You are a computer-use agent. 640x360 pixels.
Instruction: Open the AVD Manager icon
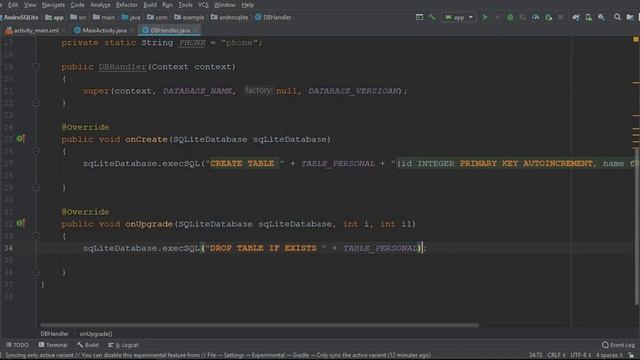[x=589, y=17]
